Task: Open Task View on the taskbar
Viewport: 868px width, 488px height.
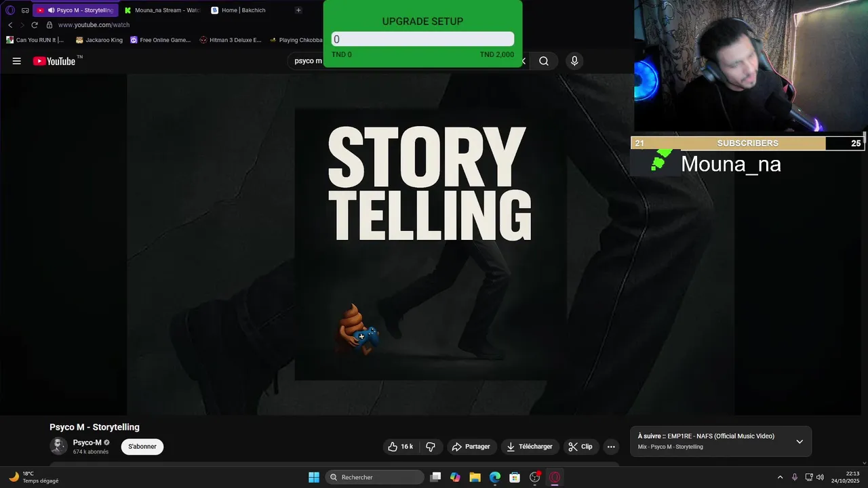Action: coord(436,477)
